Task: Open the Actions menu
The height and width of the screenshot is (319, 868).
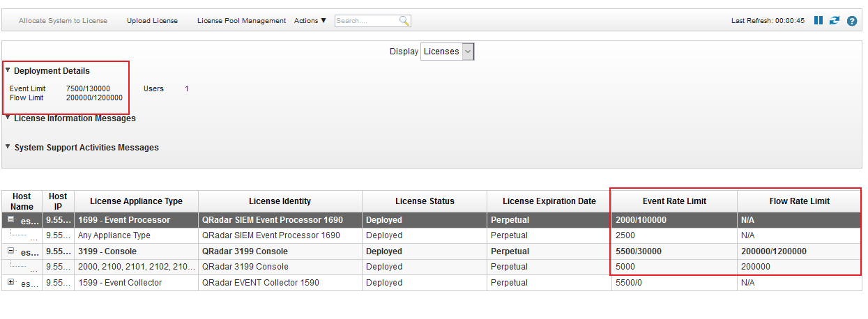Action: [x=310, y=21]
